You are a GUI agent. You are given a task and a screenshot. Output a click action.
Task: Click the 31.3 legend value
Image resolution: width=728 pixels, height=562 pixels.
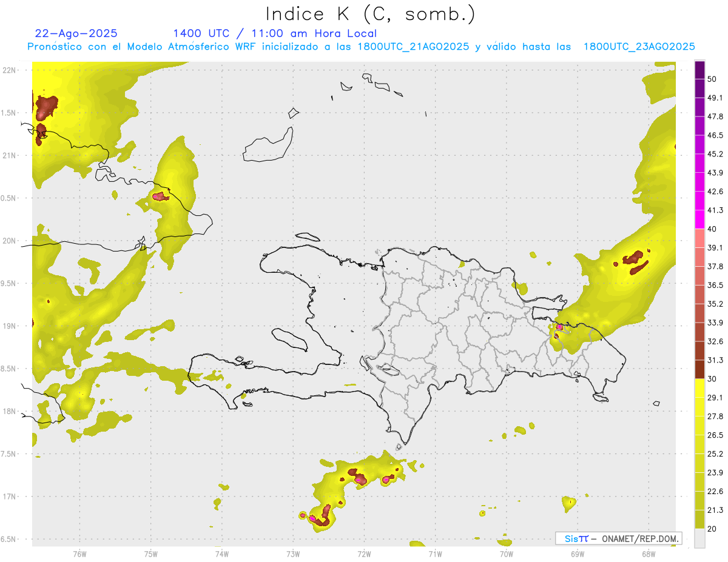[715, 360]
